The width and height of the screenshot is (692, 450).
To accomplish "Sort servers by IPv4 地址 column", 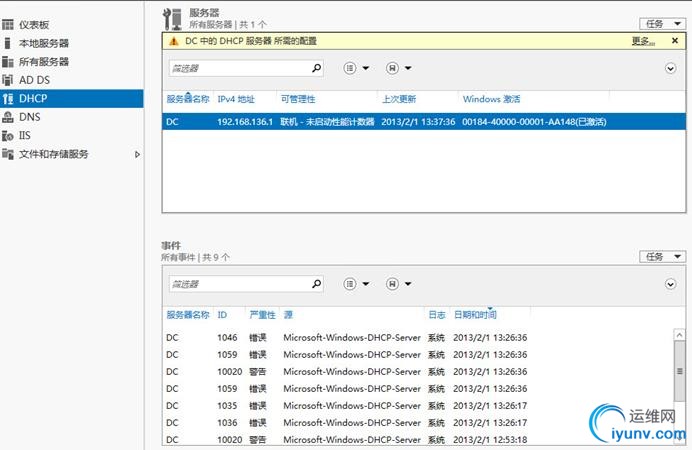I will (236, 99).
